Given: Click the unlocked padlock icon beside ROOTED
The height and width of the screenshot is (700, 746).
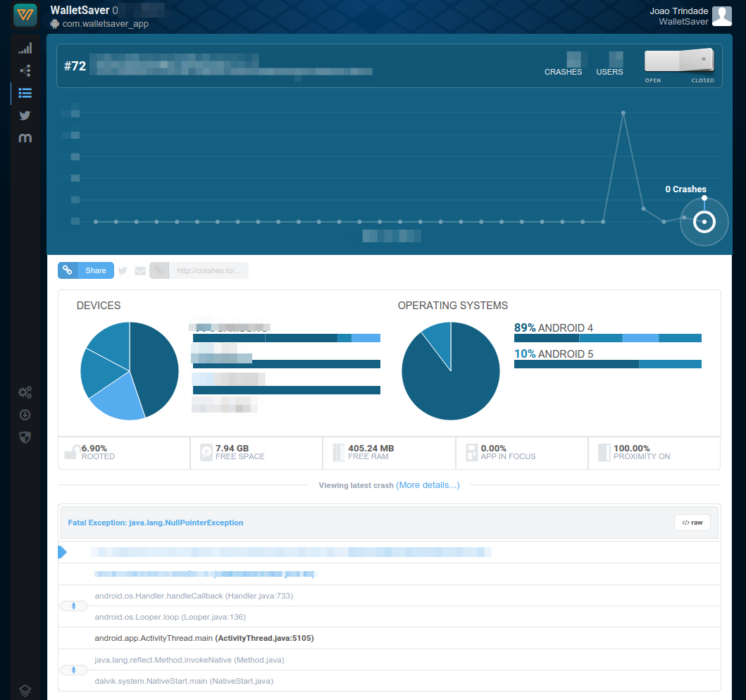Looking at the screenshot, I should 72,452.
